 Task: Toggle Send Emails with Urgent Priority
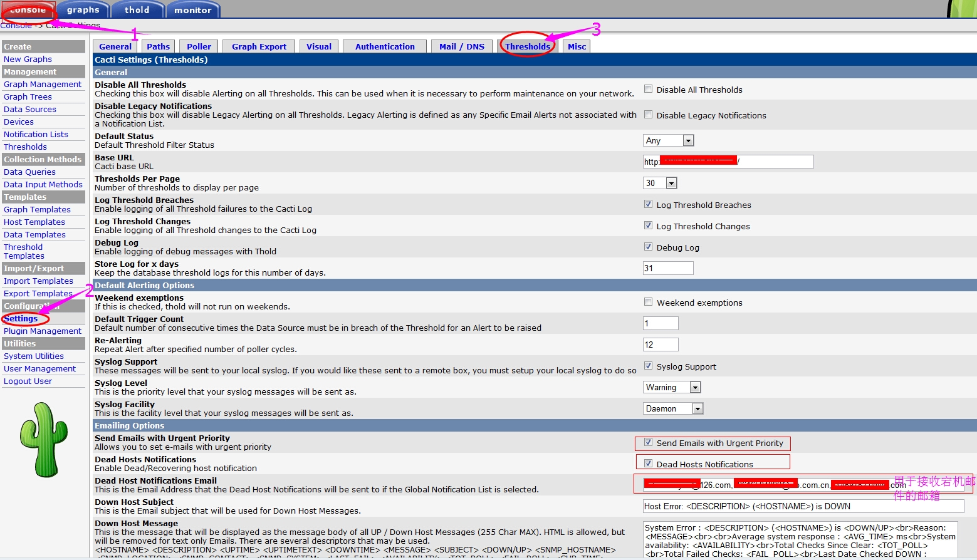point(649,442)
